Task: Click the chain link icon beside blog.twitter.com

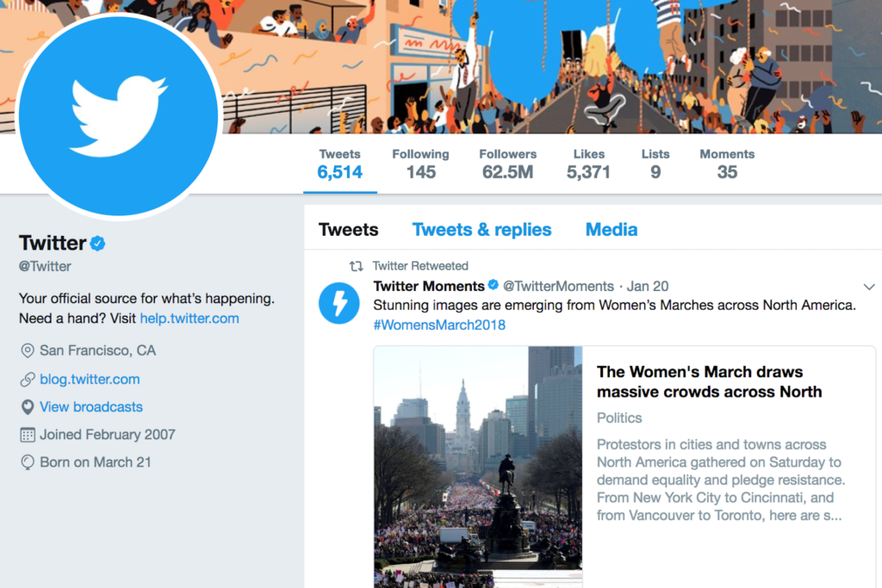Action: (27, 380)
